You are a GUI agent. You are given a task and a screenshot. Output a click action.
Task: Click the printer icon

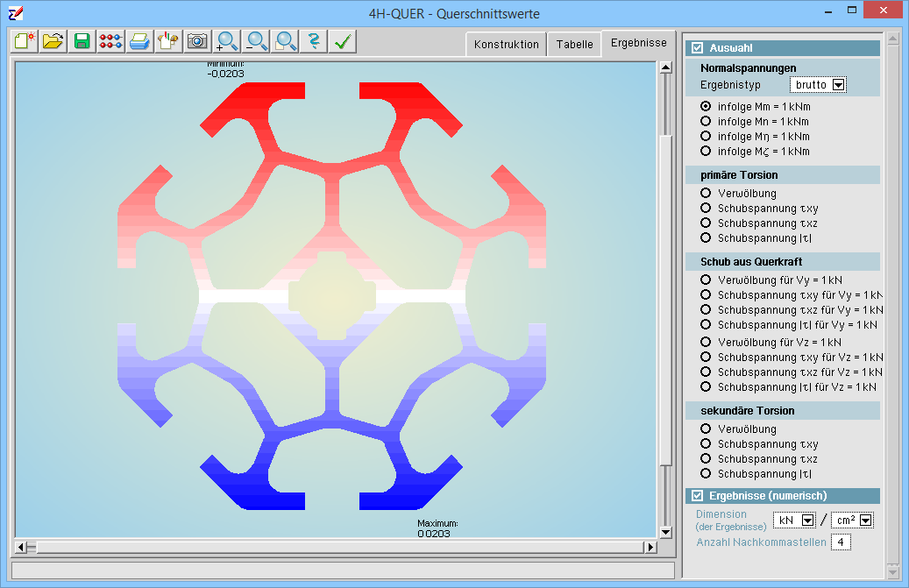point(139,41)
